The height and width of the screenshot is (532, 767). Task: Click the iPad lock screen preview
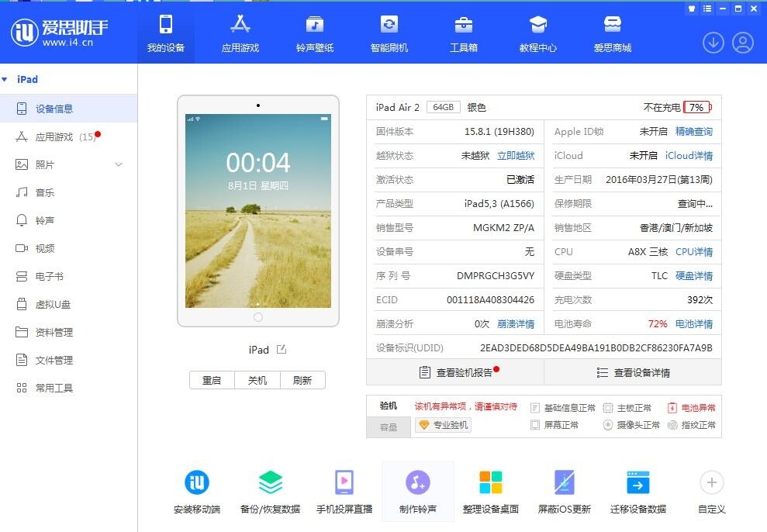click(x=258, y=211)
